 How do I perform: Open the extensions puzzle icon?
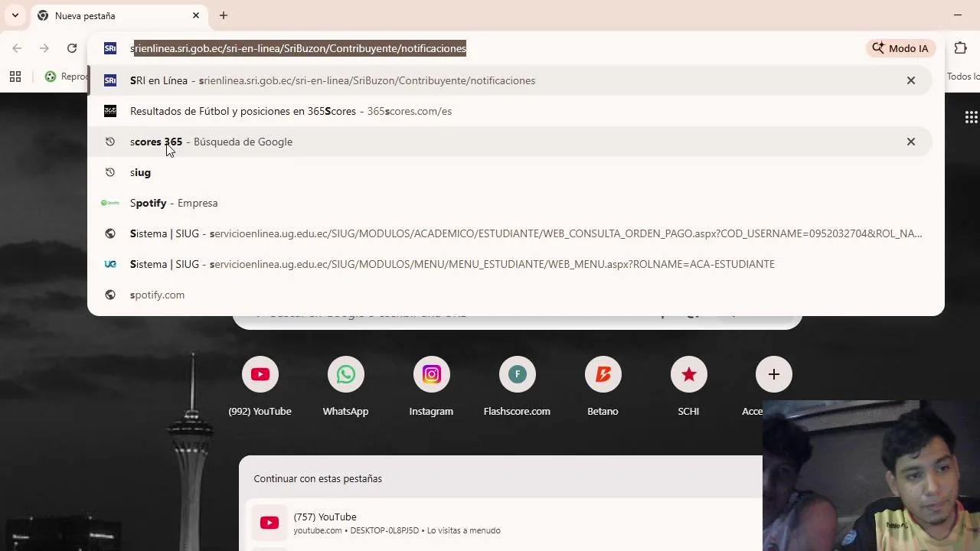click(x=961, y=48)
